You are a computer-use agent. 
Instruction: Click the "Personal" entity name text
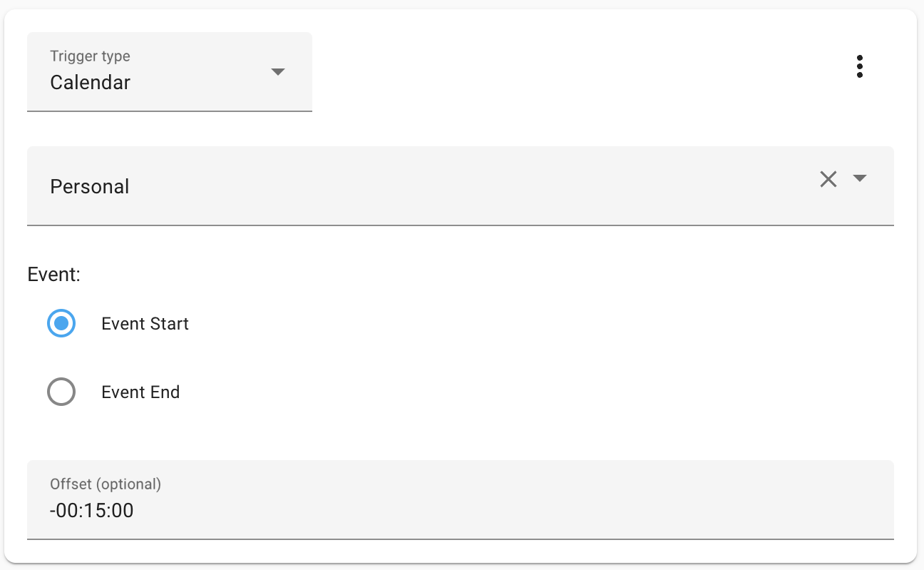90,187
